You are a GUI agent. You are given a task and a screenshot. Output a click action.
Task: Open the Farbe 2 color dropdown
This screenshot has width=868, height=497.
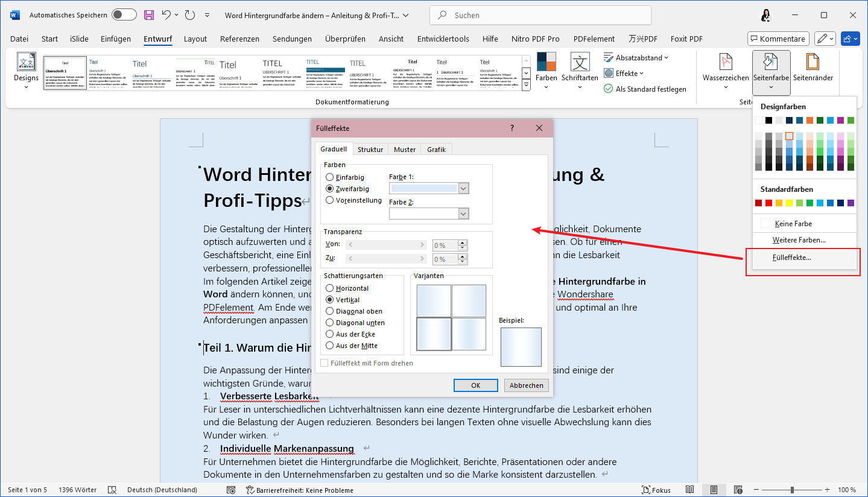point(463,214)
